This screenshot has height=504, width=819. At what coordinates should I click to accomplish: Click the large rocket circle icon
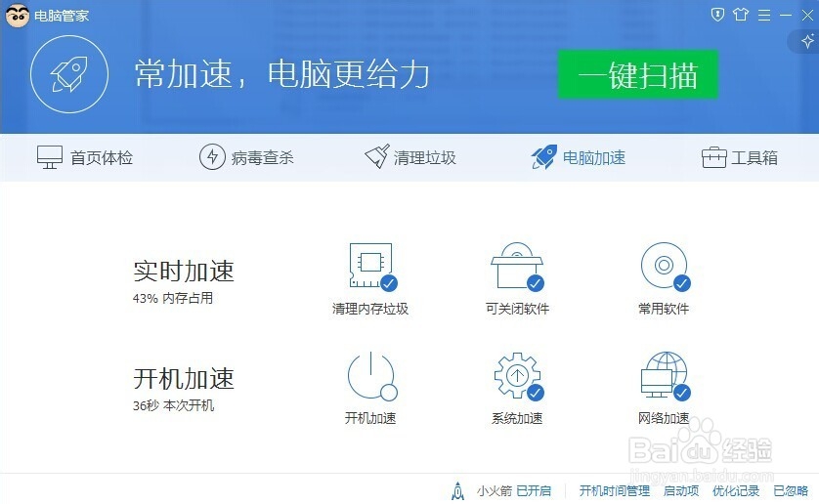pyautogui.click(x=69, y=74)
